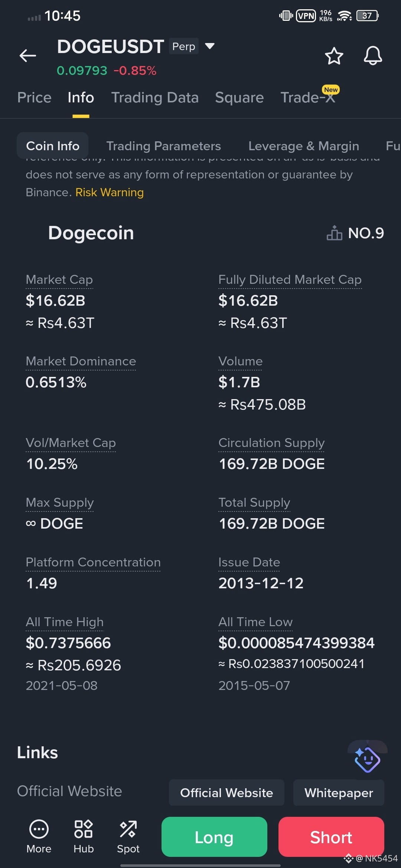Select Leverage & Margin sub-tab

pyautogui.click(x=304, y=146)
